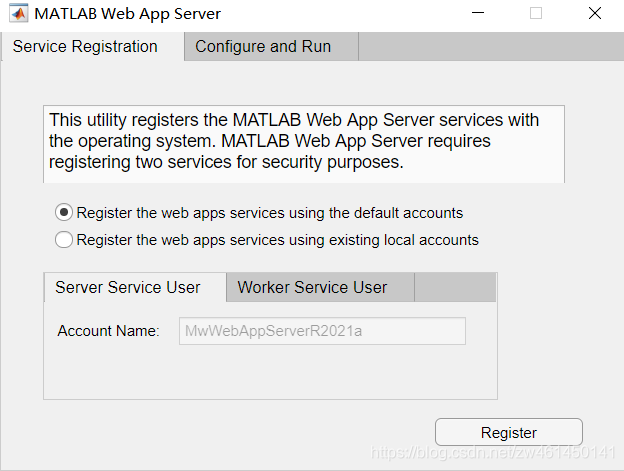
Task: Select the Server Service User tab
Action: point(135,287)
